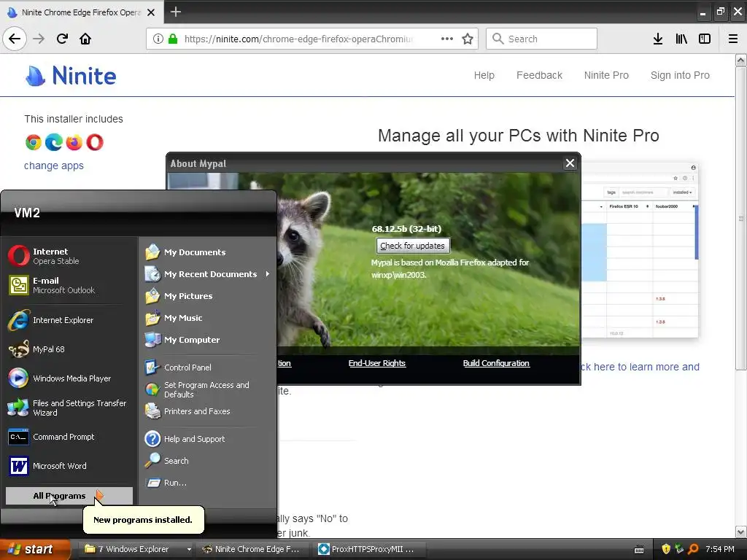Click the security shield tray icon
This screenshot has height=560, width=747.
coord(665,549)
